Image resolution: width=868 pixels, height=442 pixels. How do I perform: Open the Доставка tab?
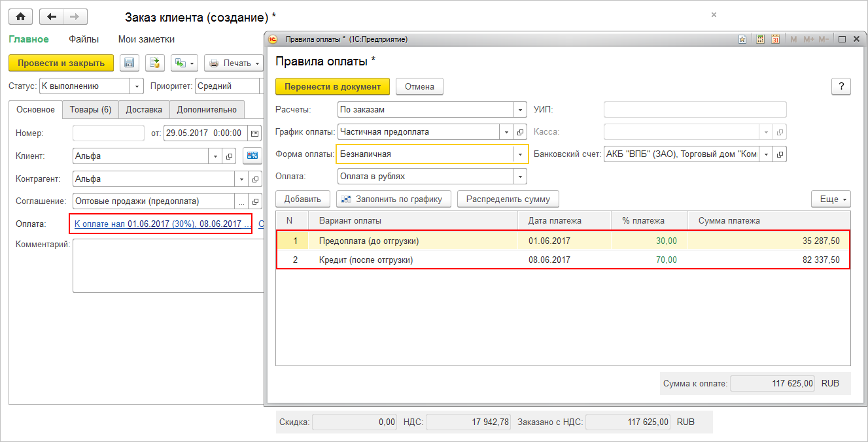coord(144,109)
